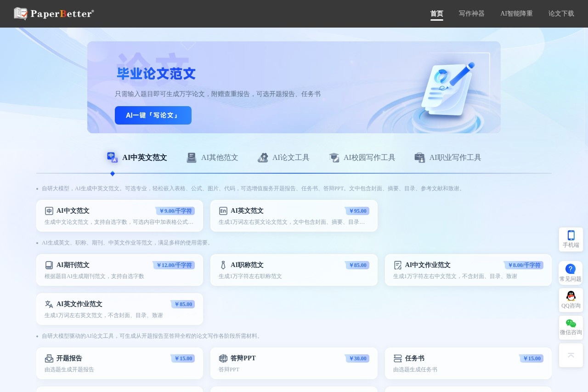Open the 写作神器 menu item
The width and height of the screenshot is (588, 392).
point(471,14)
